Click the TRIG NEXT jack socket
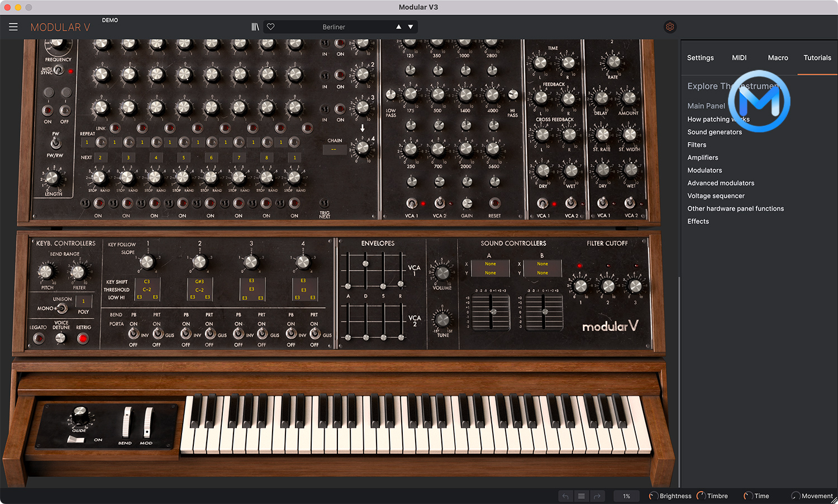The height and width of the screenshot is (504, 838). [x=324, y=203]
